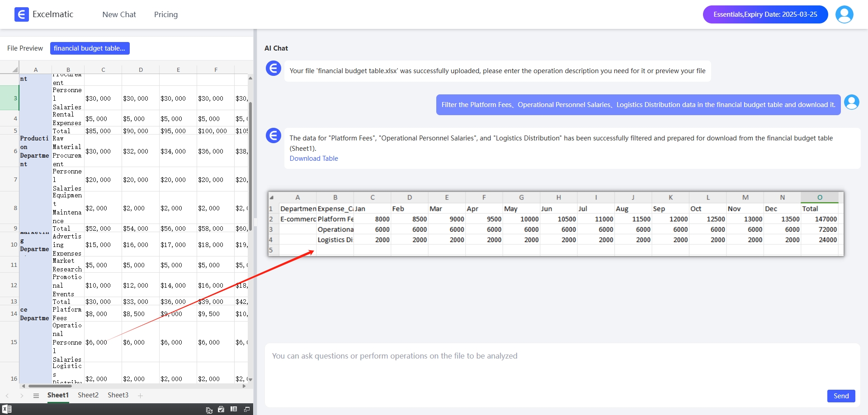Open the user profile avatar menu
This screenshot has width=868, height=415.
(x=844, y=14)
